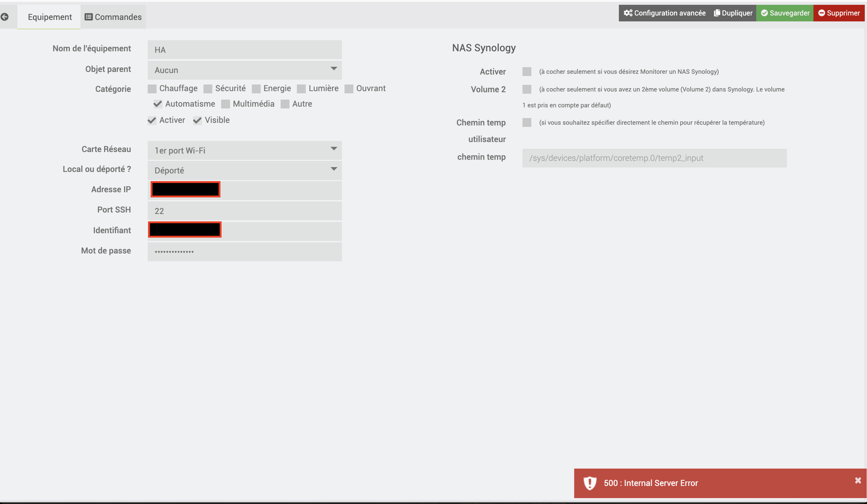Click the Port SSH input field
This screenshot has width=867, height=504.
[x=244, y=211]
